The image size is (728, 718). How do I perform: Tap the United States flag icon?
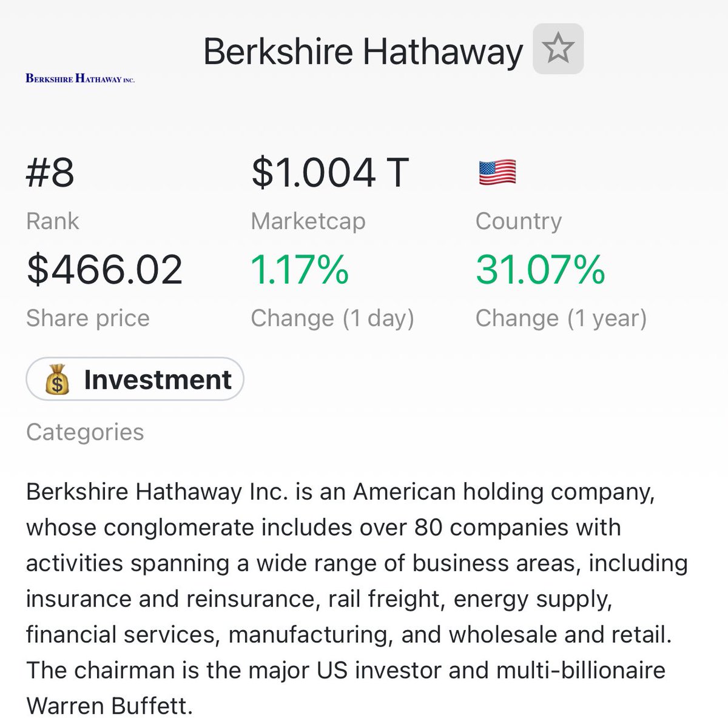point(497,172)
